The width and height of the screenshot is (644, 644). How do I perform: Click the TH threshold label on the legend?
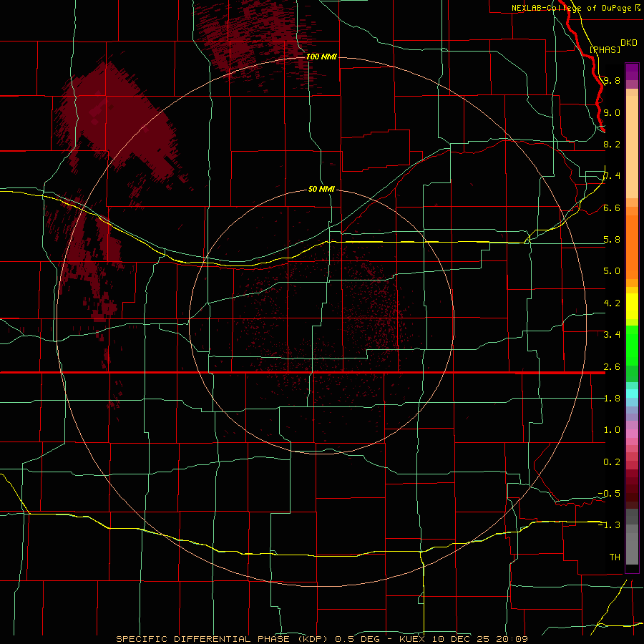tap(615, 557)
